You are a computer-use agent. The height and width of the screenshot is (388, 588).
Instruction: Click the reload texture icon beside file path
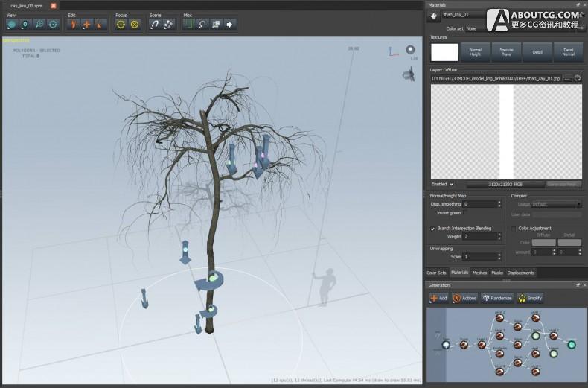click(x=577, y=77)
